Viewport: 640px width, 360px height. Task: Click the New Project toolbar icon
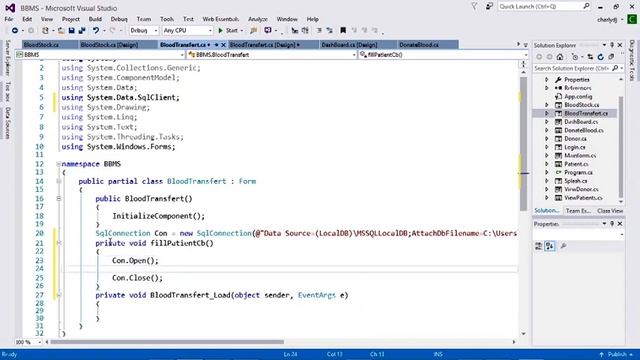click(45, 31)
